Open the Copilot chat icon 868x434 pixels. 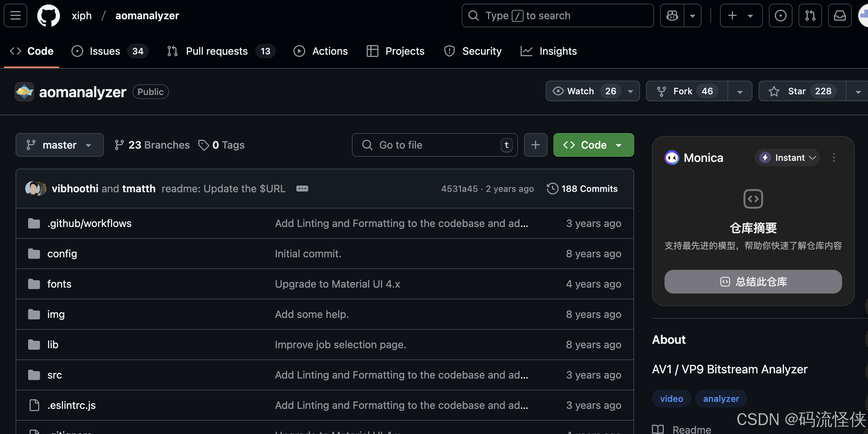click(x=672, y=16)
